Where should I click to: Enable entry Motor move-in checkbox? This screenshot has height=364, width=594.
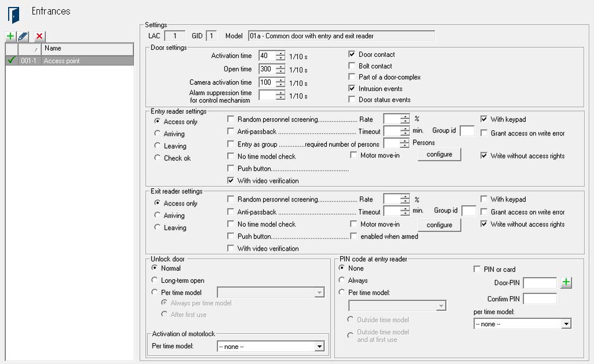click(x=354, y=155)
